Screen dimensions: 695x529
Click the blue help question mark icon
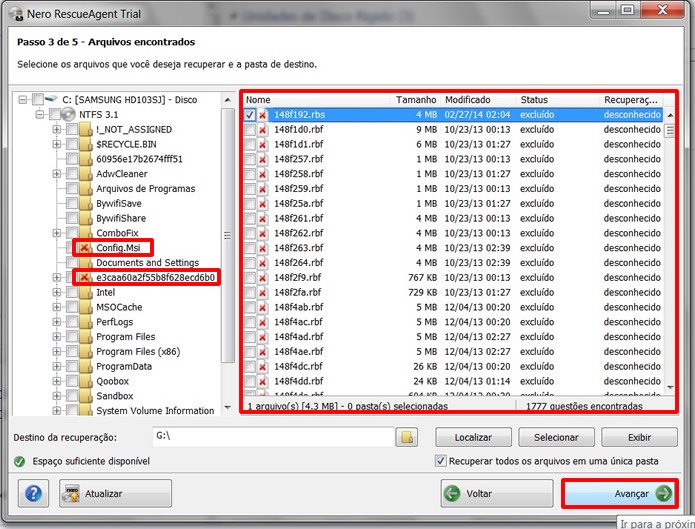pyautogui.click(x=33, y=494)
